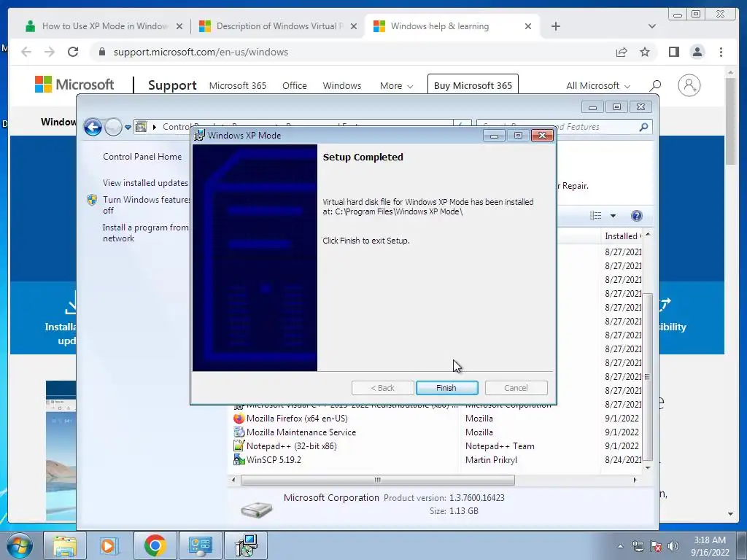Switch to Description of Windows Virtual PC tab
Image resolution: width=747 pixels, height=560 pixels.
click(279, 26)
